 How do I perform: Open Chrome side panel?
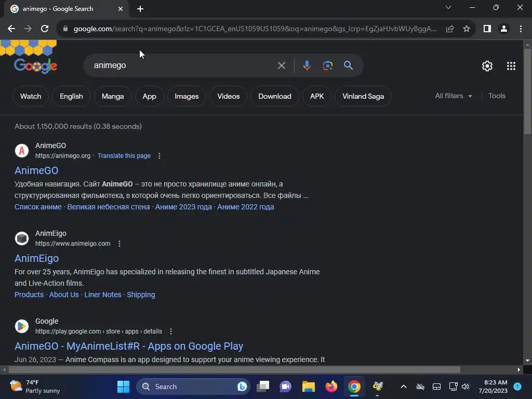point(487,29)
